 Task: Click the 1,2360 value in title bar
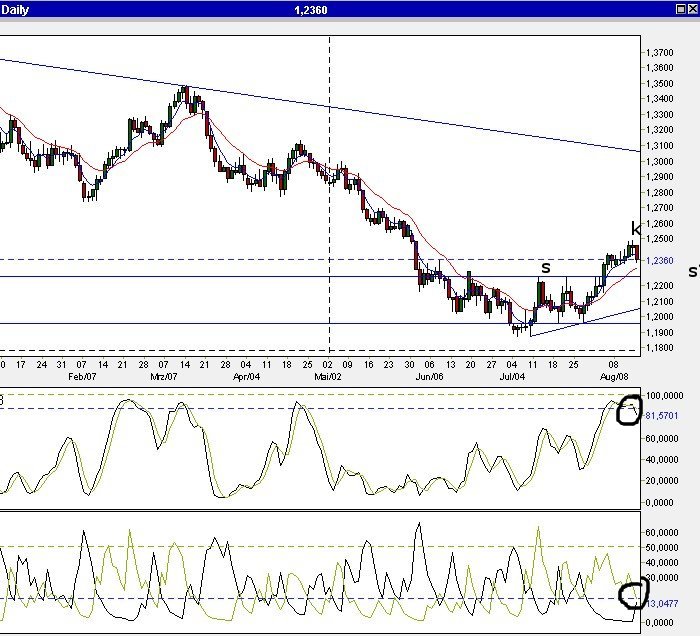pos(311,10)
